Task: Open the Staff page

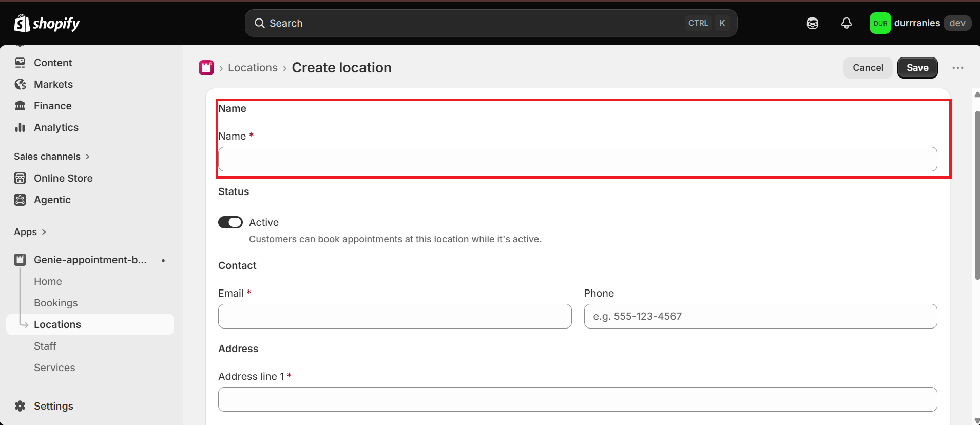Action: click(x=45, y=346)
